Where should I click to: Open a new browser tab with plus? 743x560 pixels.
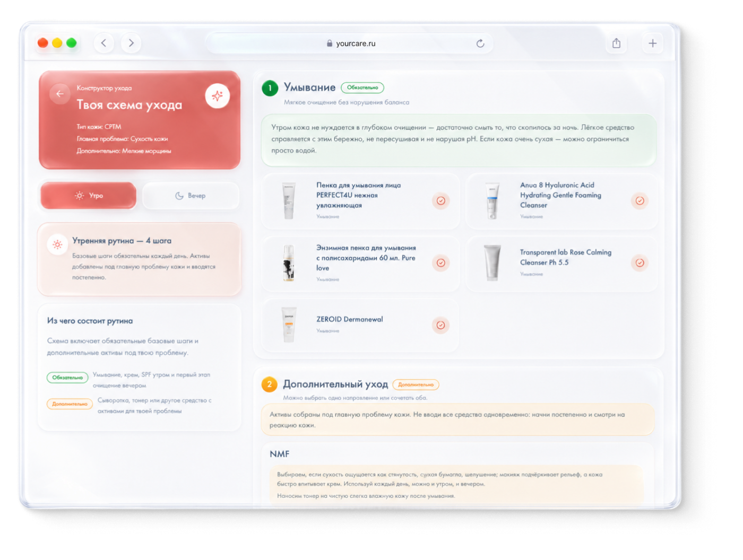[x=653, y=43]
